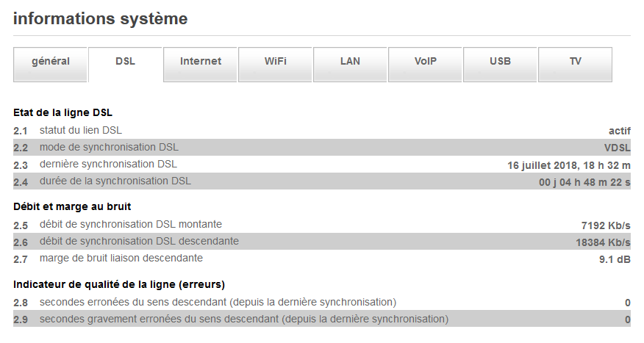The width and height of the screenshot is (644, 343).
Task: Click the downstream rate 18384 Kb/s value
Action: [603, 242]
